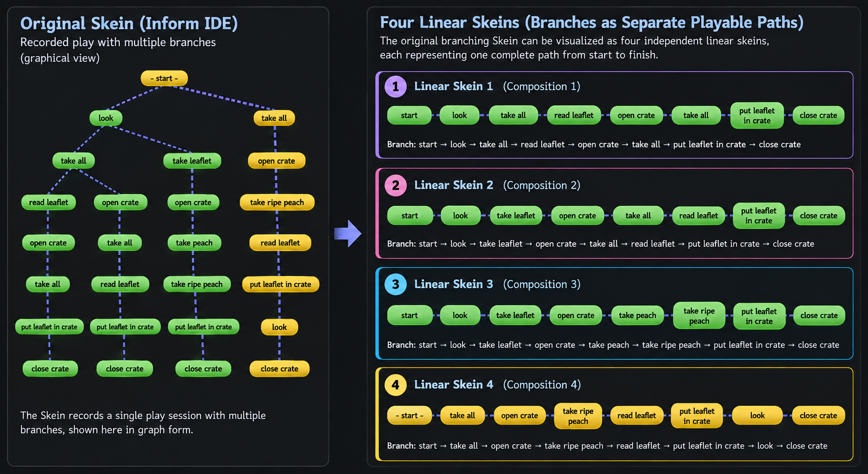868x474 pixels.
Task: Click yellow 'close crate' at graph bottom
Action: point(279,369)
